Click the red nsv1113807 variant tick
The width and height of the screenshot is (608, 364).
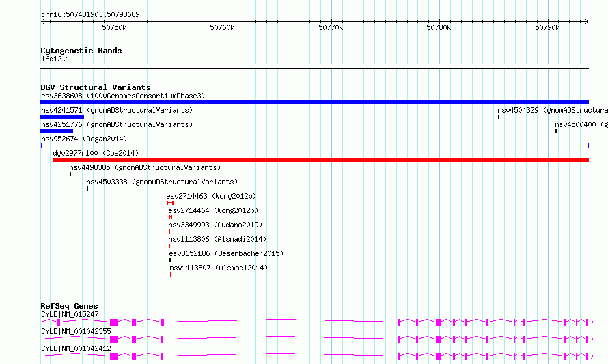pos(171,275)
